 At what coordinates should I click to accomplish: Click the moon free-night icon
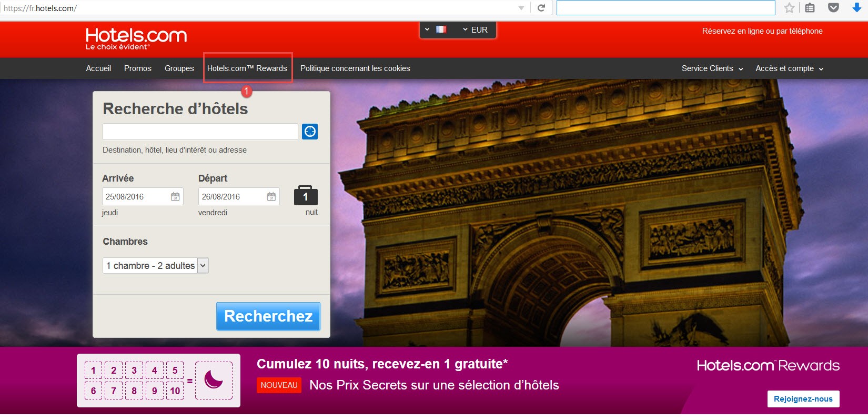[214, 380]
